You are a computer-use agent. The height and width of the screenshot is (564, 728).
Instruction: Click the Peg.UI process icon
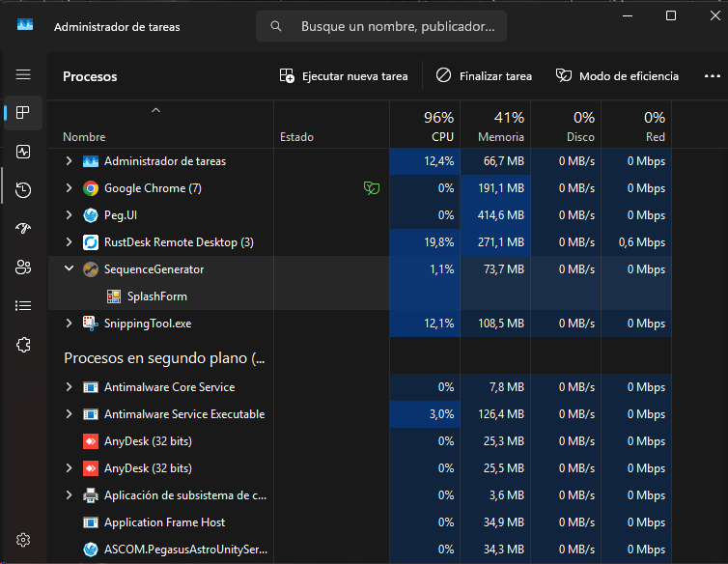(x=91, y=215)
